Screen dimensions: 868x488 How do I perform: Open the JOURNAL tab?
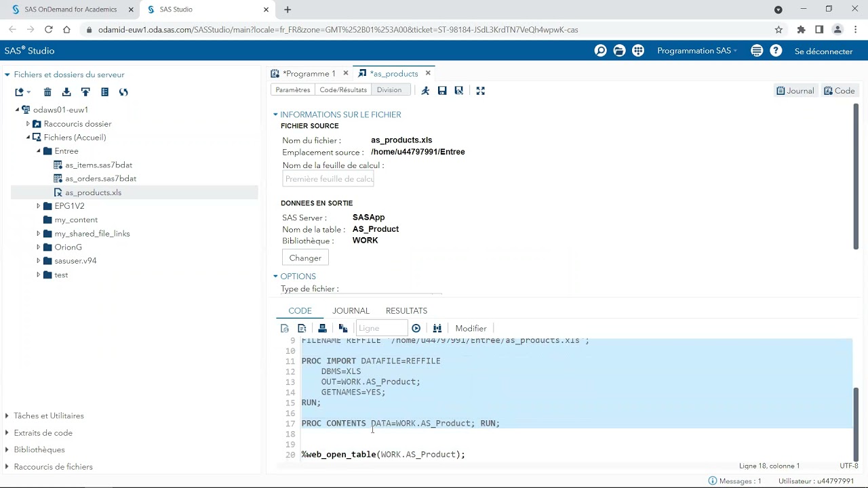[351, 310]
